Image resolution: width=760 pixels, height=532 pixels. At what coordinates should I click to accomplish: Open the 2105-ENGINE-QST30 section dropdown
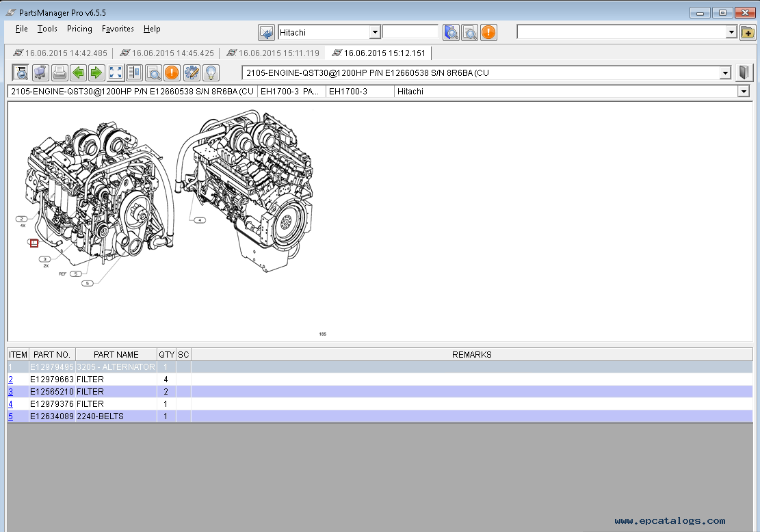tap(725, 73)
